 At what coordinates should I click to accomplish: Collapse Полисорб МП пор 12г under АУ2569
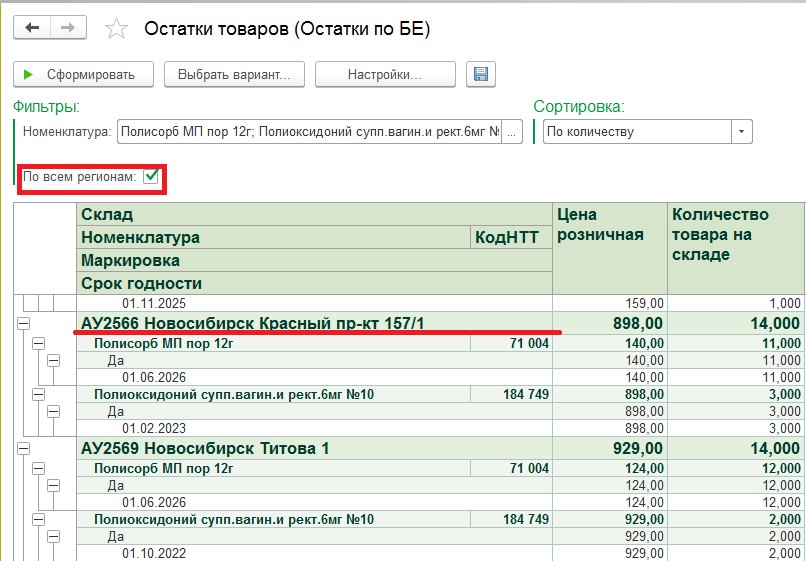coord(38,468)
